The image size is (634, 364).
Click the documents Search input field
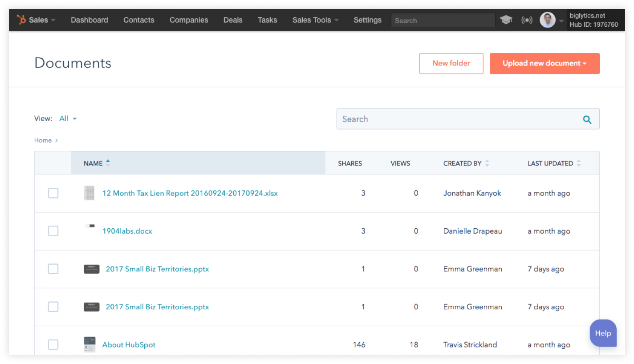click(x=459, y=119)
